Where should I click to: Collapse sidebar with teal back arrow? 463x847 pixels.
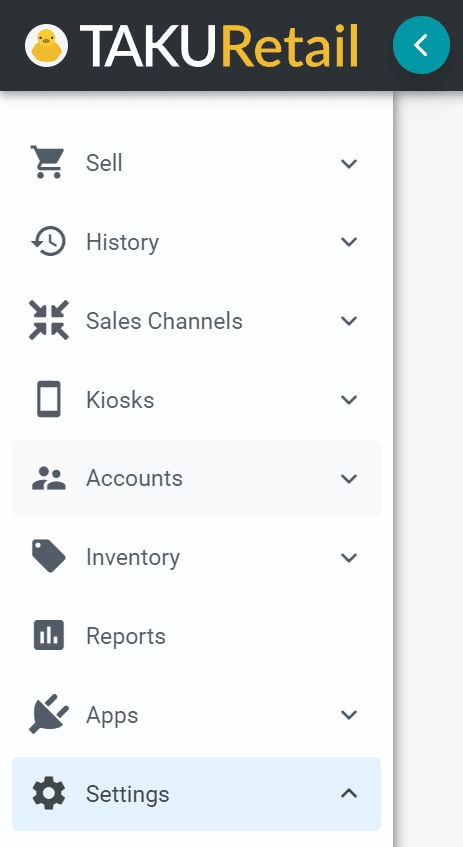(x=421, y=45)
